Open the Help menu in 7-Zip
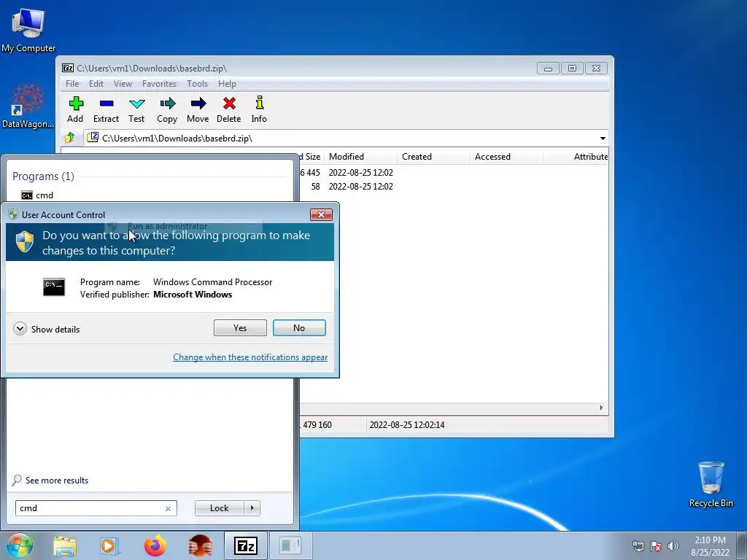Viewport: 747px width, 560px height. pos(227,84)
